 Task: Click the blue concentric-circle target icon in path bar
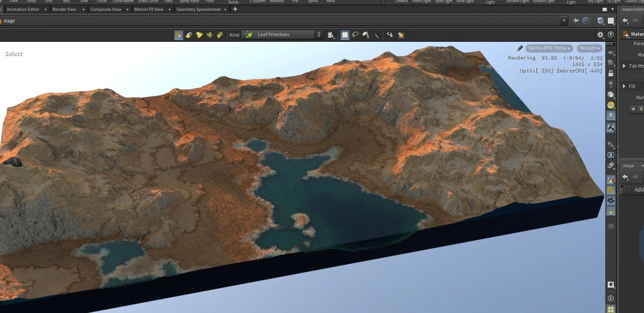click(x=586, y=21)
